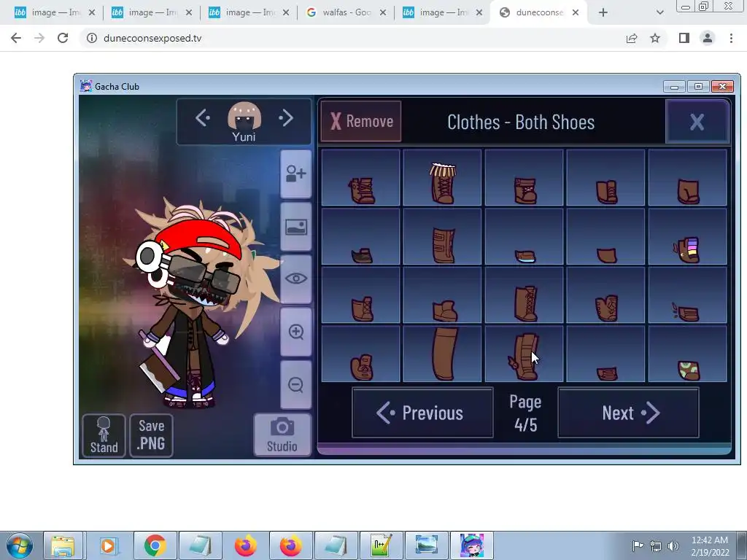Toggle the eye visibility icon
The image size is (747, 560).
coord(296,279)
